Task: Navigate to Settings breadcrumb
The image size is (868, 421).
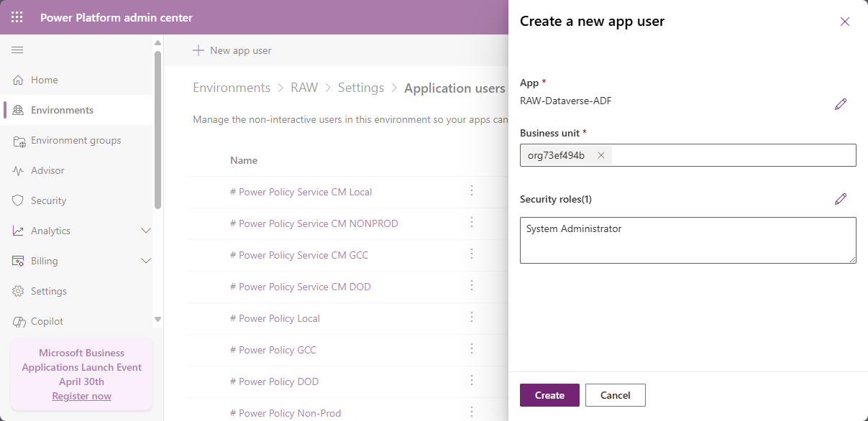Action: click(x=361, y=88)
